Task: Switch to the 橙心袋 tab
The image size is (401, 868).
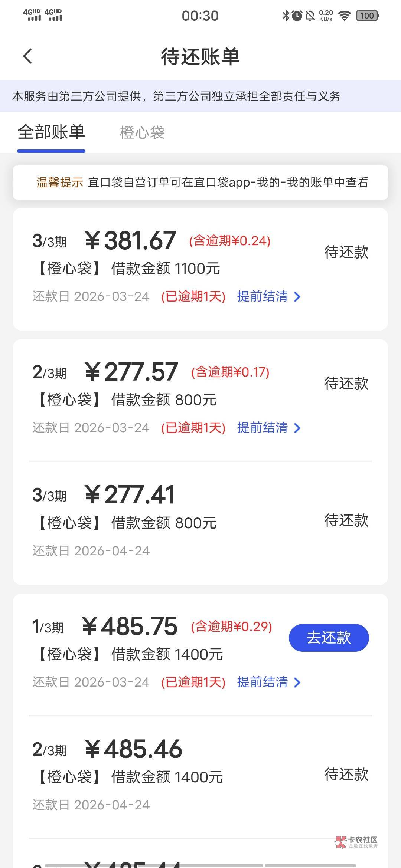Action: pyautogui.click(x=142, y=132)
